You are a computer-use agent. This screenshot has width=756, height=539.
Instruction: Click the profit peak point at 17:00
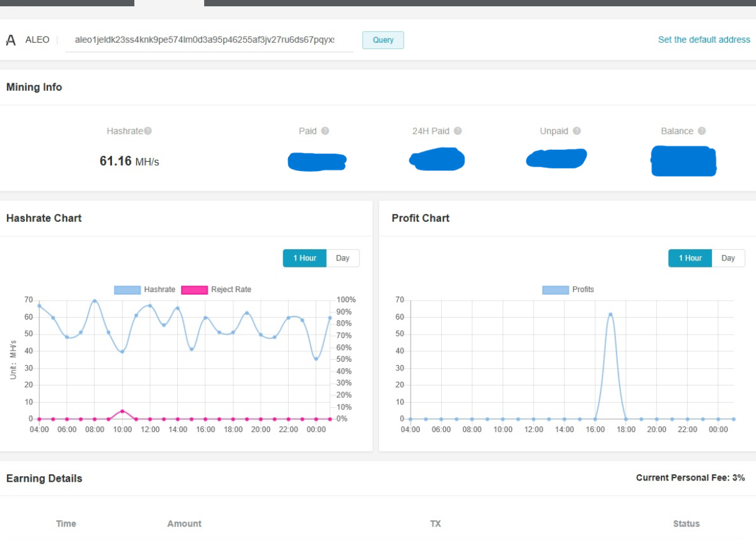tap(610, 315)
